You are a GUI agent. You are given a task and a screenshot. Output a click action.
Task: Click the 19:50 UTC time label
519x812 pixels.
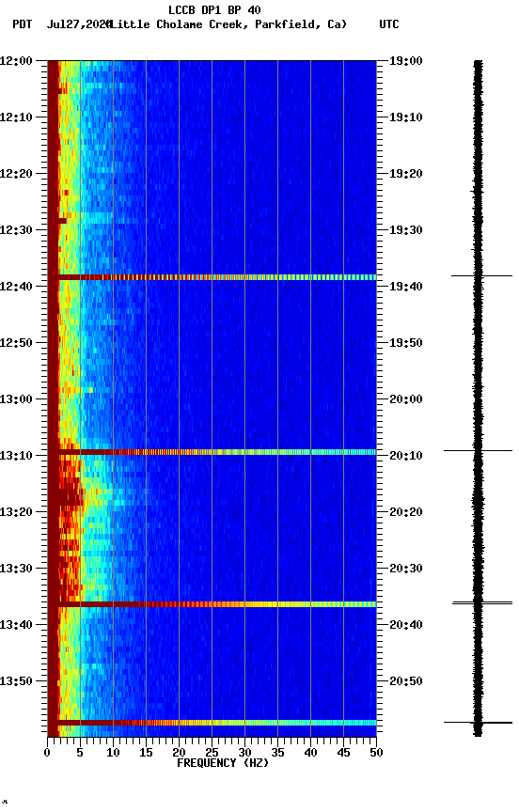[406, 343]
